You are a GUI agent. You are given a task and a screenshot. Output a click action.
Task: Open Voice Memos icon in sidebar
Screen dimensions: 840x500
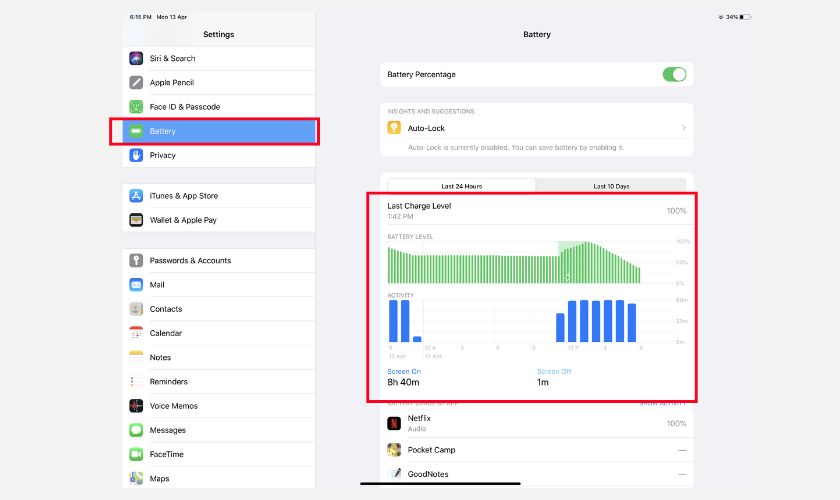pos(136,406)
